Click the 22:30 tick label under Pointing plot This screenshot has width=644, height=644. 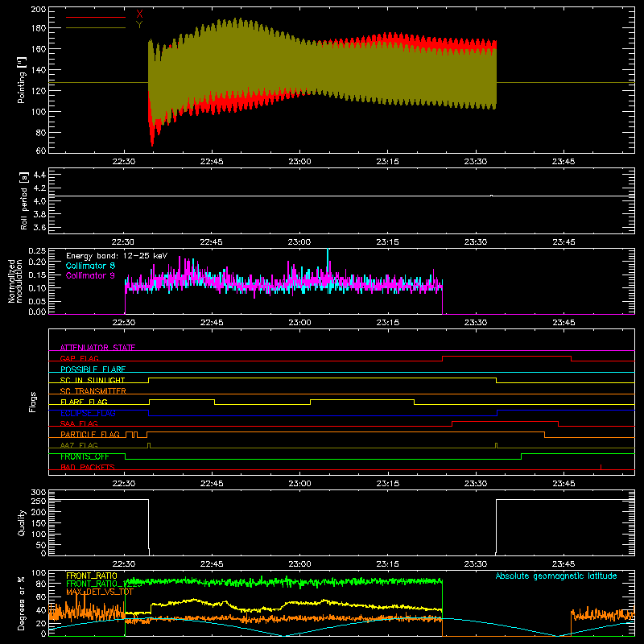[x=124, y=162]
